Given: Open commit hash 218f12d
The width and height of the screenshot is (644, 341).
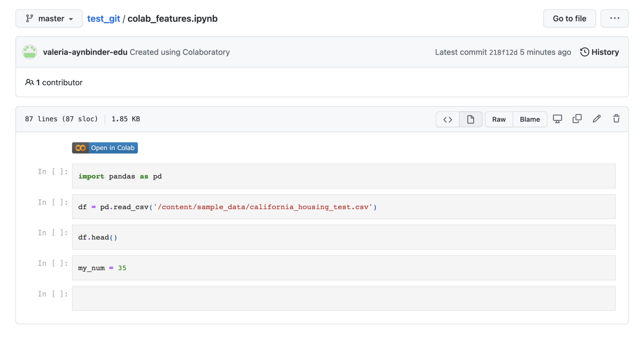Looking at the screenshot, I should pyautogui.click(x=503, y=52).
